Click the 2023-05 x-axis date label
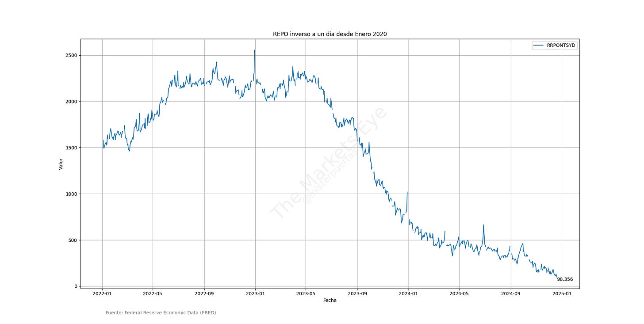This screenshot has height=324, width=644. click(x=306, y=293)
